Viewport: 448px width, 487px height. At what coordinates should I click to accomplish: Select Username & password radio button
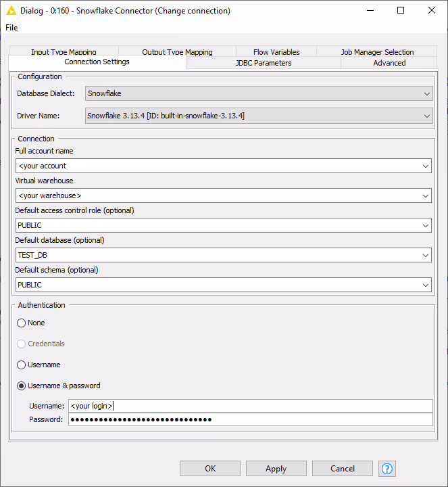tap(22, 386)
